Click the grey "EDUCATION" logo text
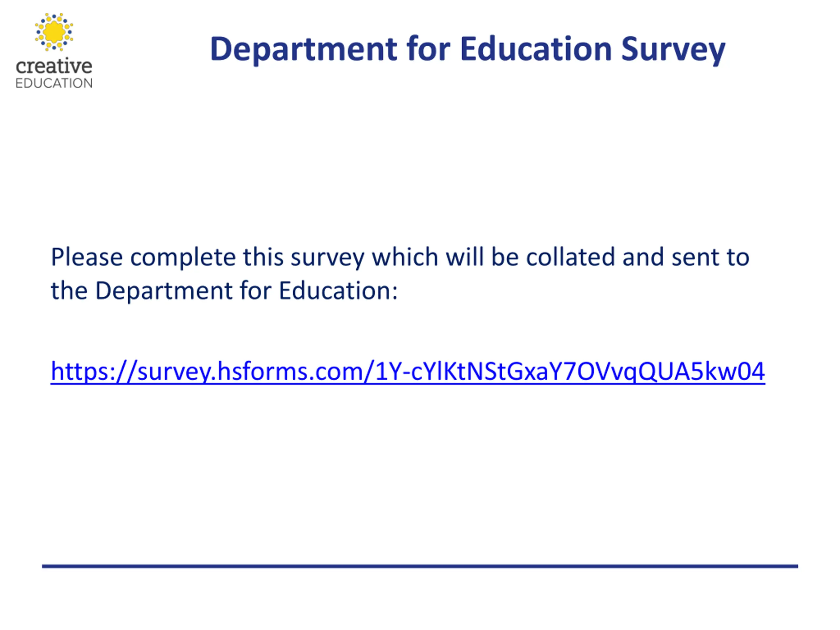Viewport: 840px width, 630px height. coord(54,83)
